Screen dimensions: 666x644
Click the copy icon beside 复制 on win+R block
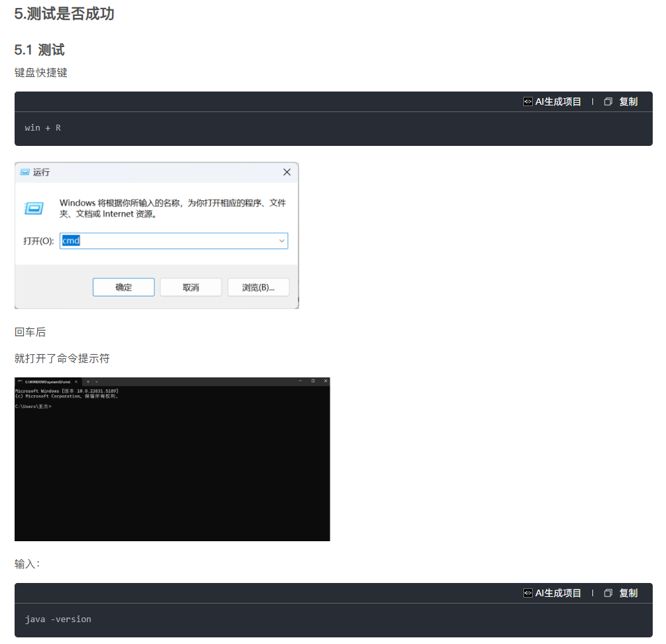[608, 101]
